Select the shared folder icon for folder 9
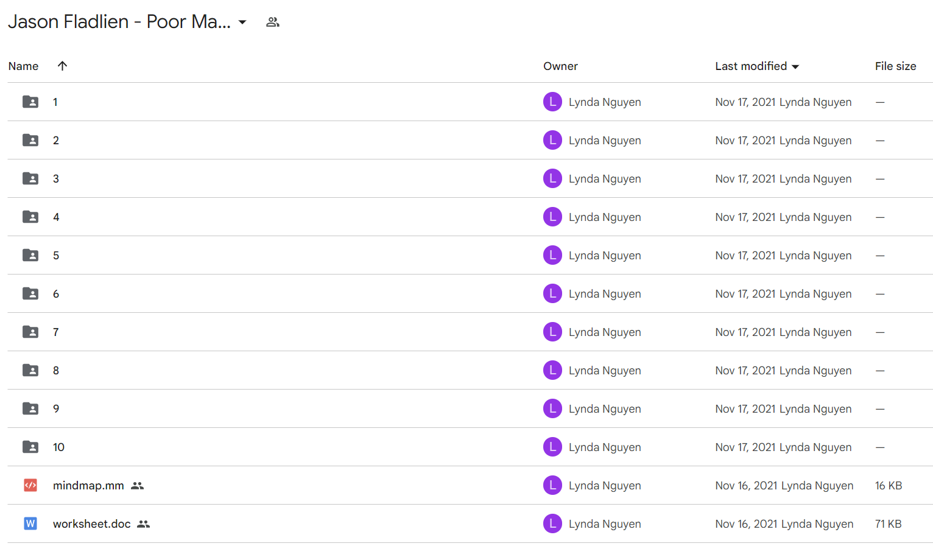The height and width of the screenshot is (560, 933). [30, 408]
